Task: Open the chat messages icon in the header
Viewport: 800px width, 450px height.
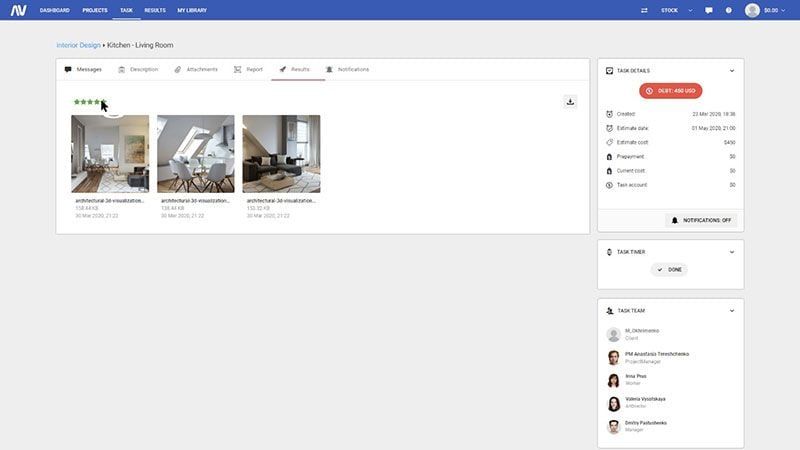Action: tap(709, 10)
